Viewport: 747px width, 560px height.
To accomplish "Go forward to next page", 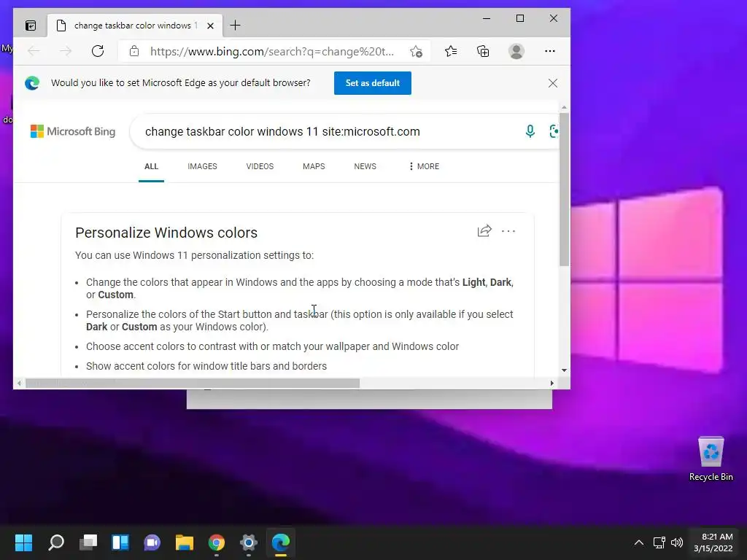I will [66, 52].
